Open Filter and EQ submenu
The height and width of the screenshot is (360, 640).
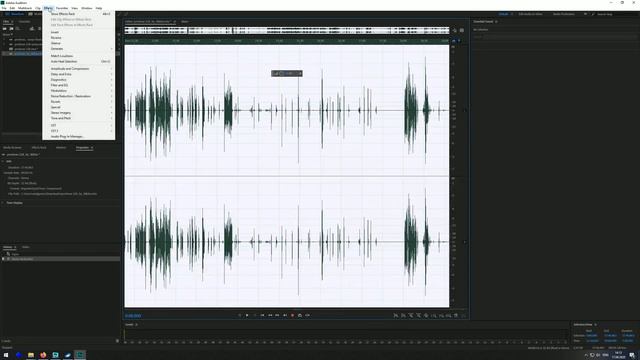pos(79,85)
